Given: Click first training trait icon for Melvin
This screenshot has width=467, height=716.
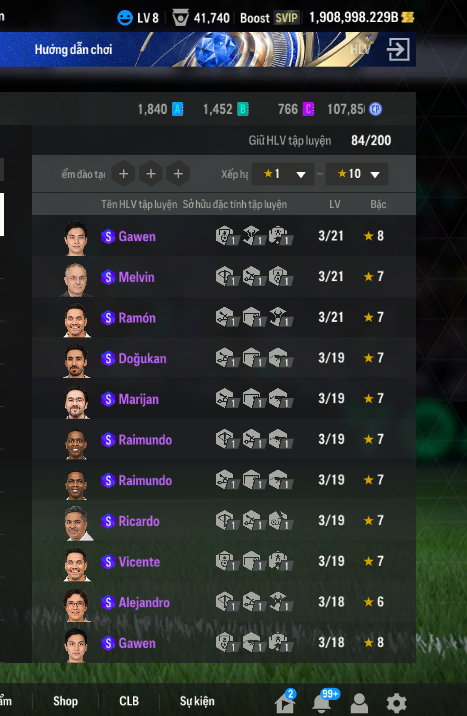Looking at the screenshot, I should [226, 277].
